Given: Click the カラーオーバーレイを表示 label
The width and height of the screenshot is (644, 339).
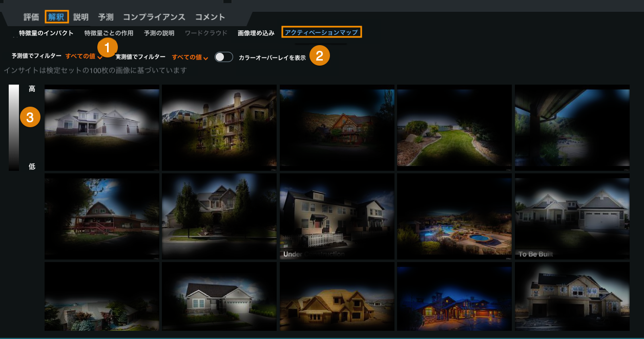Looking at the screenshot, I should click(272, 58).
